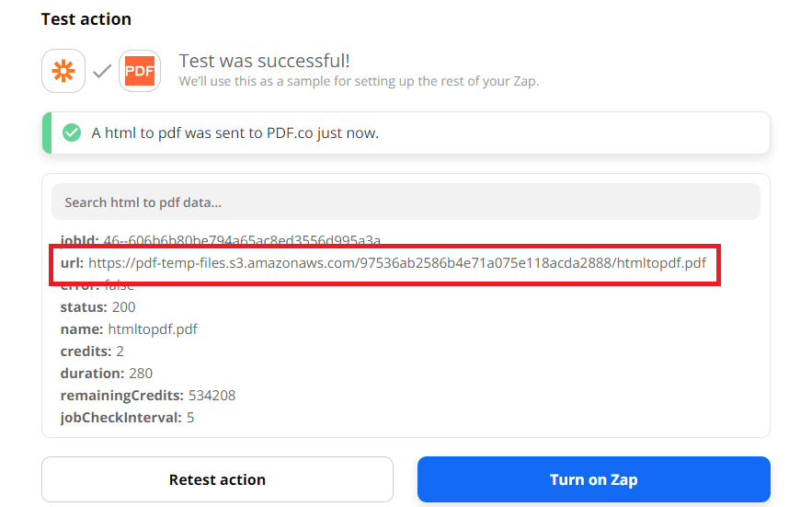Click the PDF.co app icon

pyautogui.click(x=140, y=71)
